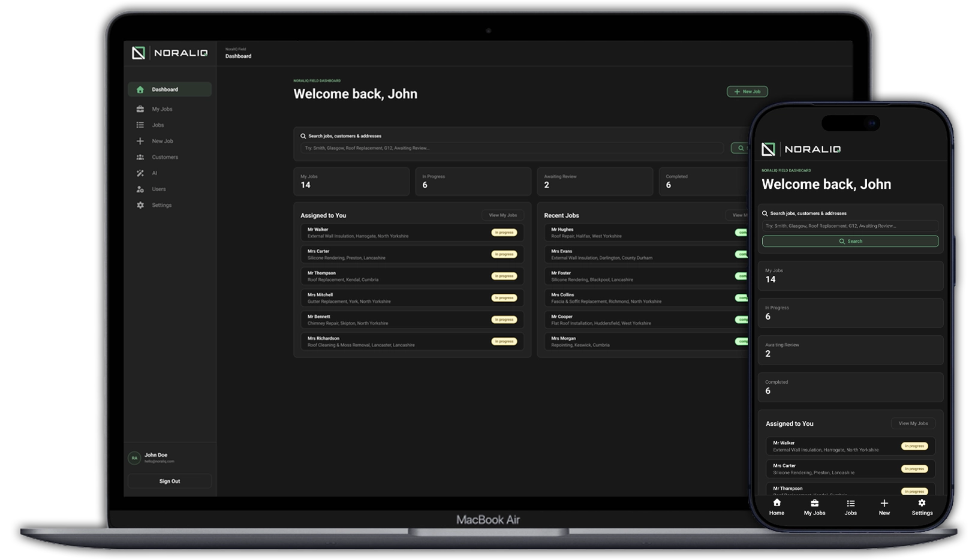Open Mr Hughes Roof Repair recent job
The width and height of the screenshot is (978, 560).
(648, 233)
